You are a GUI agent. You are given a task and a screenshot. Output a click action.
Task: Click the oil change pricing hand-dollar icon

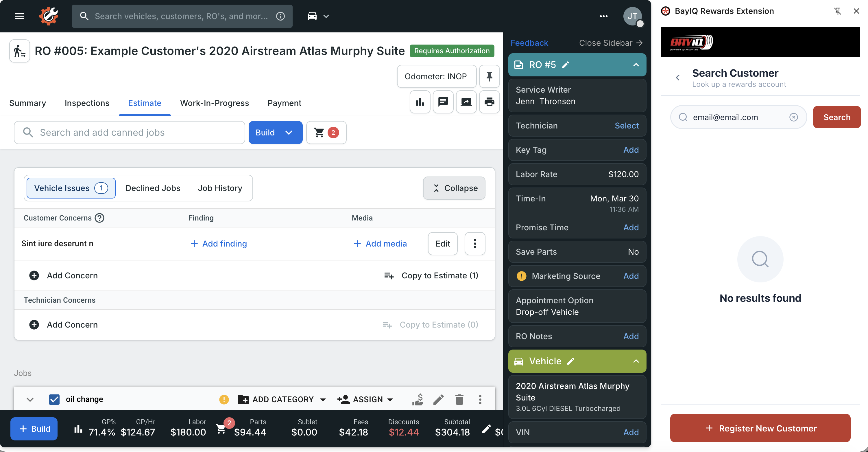click(x=418, y=399)
